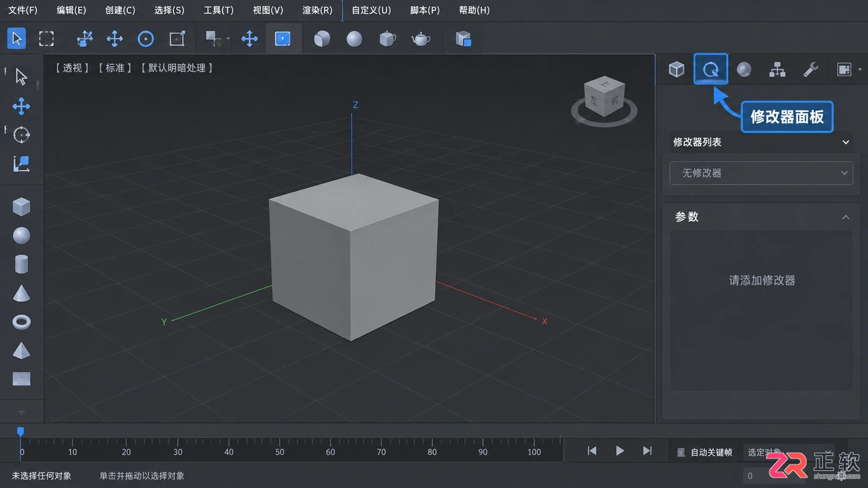Open the Create panel cube tab on right
This screenshot has width=868, height=488.
pyautogui.click(x=676, y=69)
